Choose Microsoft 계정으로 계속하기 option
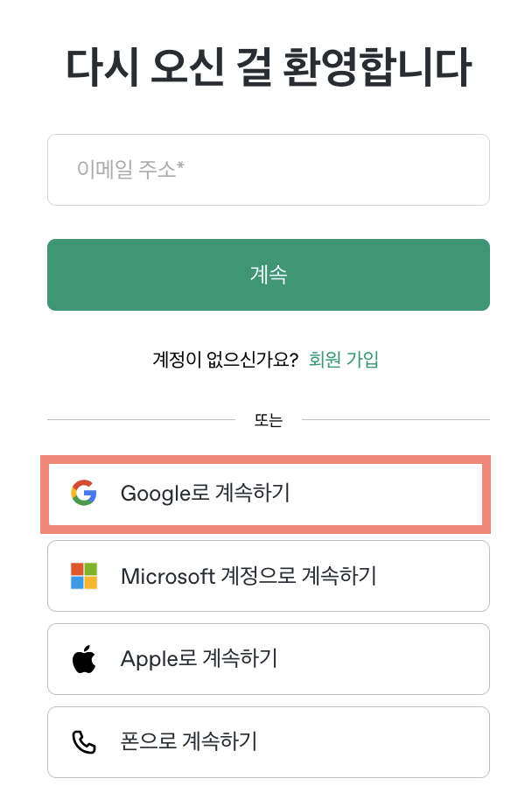Image resolution: width=532 pixels, height=807 pixels. 248,576
